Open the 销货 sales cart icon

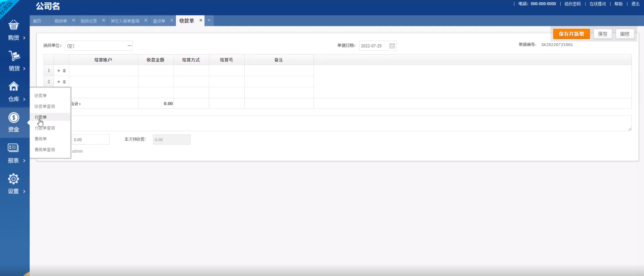pos(14,56)
